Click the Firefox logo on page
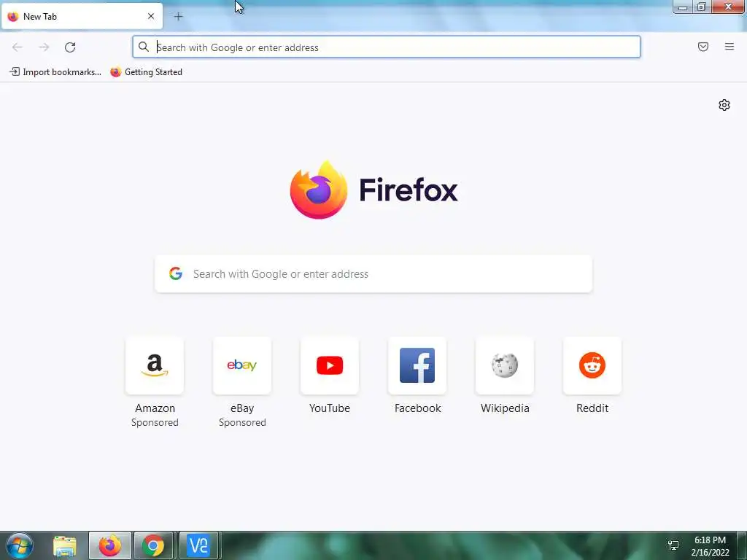The height and width of the screenshot is (560, 747). tap(373, 190)
